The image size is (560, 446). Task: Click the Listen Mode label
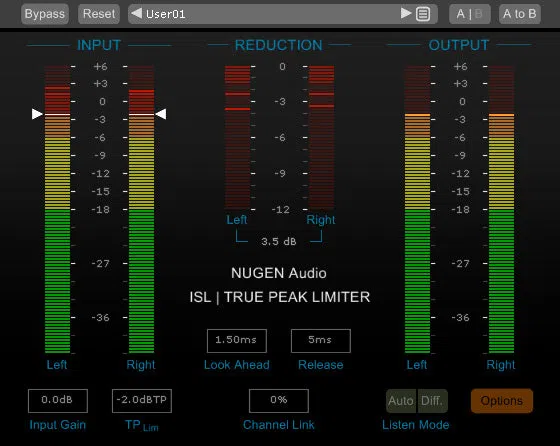[x=416, y=425]
